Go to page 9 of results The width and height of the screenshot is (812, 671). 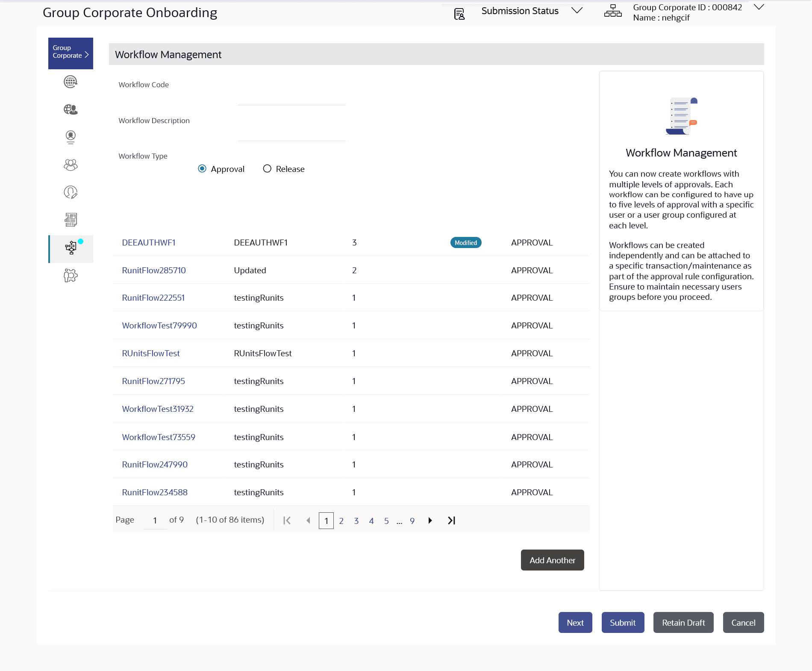tap(412, 521)
